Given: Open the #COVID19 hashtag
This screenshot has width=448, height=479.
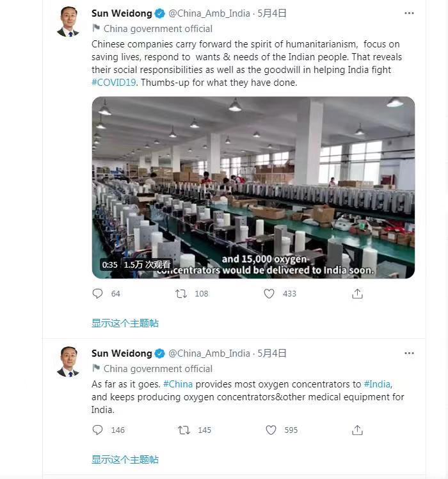Looking at the screenshot, I should pos(114,83).
